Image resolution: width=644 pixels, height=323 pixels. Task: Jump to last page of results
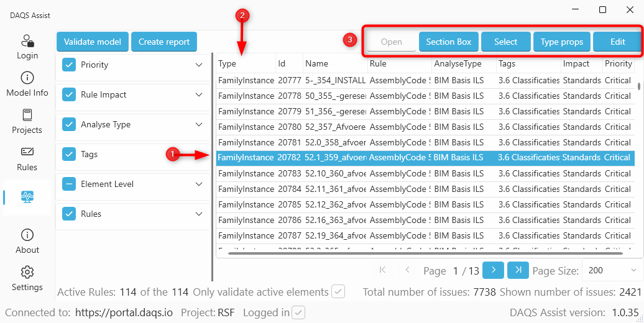click(x=518, y=270)
